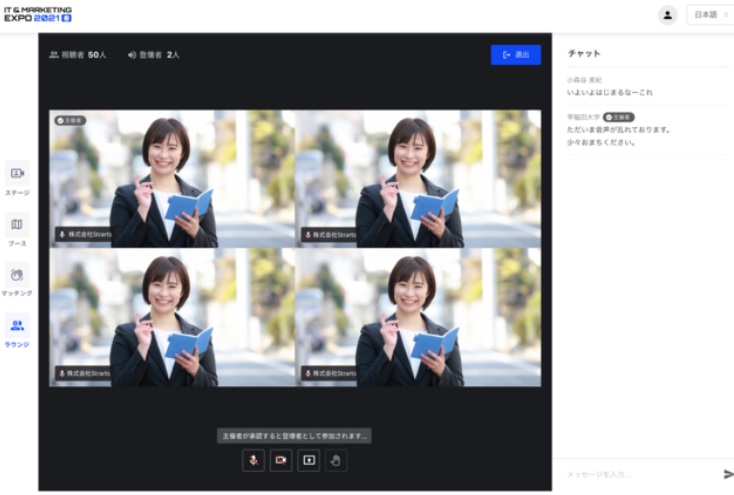Screen dimensions: 734x495
Task: Click the name label on the top-left video
Action: coord(84,234)
